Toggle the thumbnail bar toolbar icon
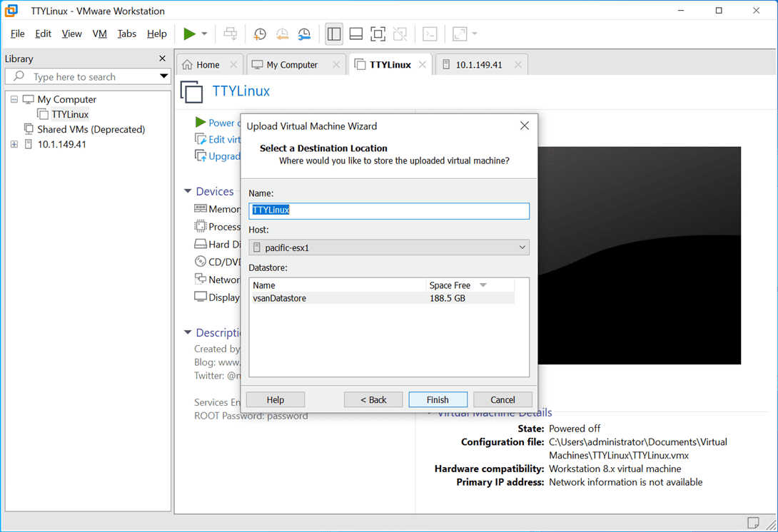This screenshot has height=532, width=778. click(x=355, y=34)
